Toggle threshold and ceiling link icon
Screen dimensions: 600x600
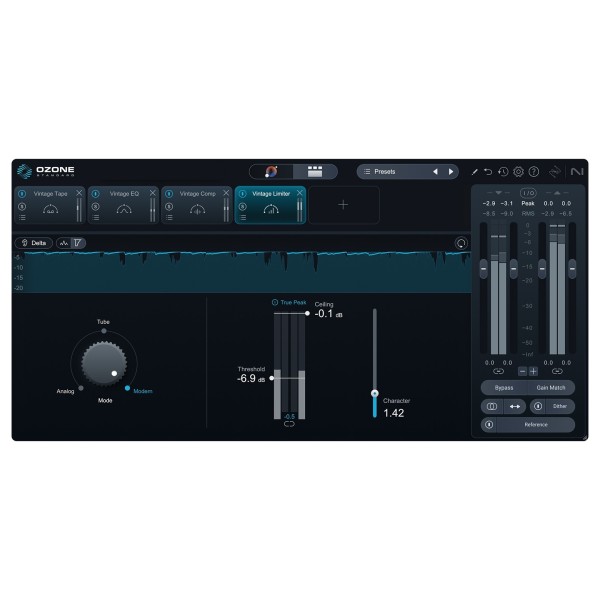point(289,424)
